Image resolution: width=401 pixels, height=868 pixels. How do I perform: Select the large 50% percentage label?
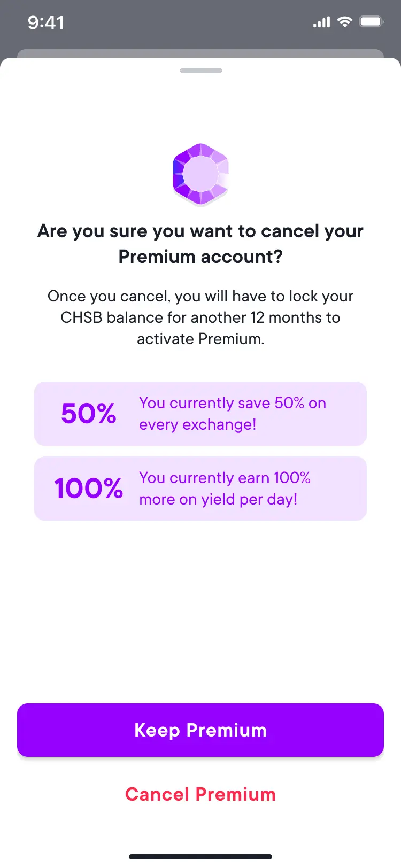pos(89,413)
